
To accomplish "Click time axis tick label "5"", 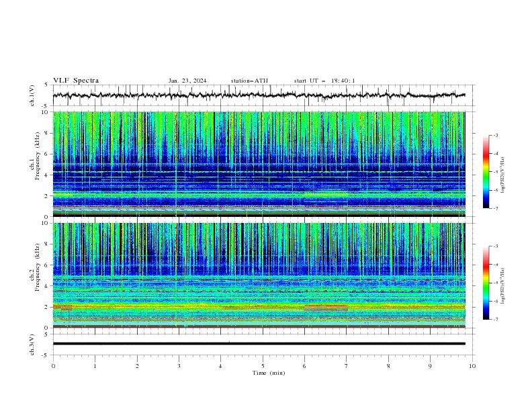I will click(263, 366).
